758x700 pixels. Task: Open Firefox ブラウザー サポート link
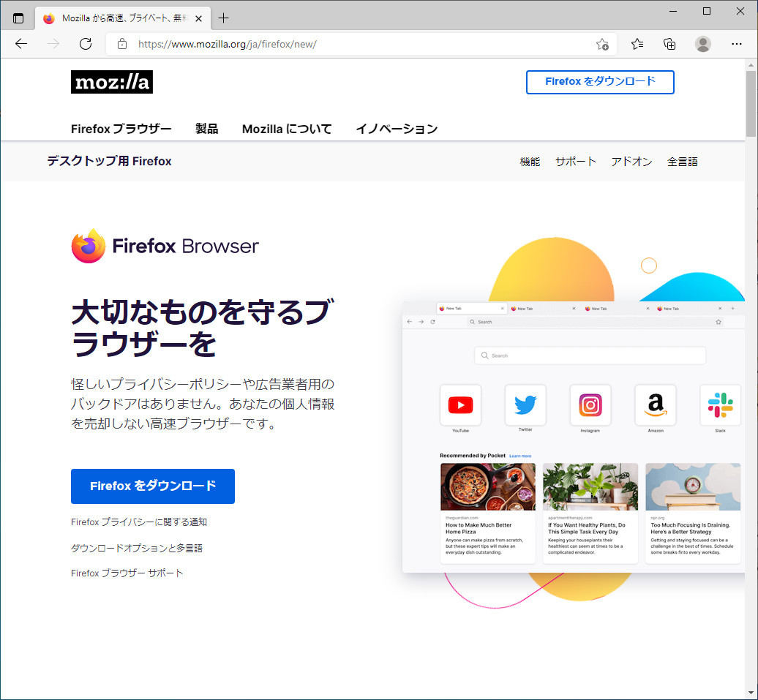[127, 573]
